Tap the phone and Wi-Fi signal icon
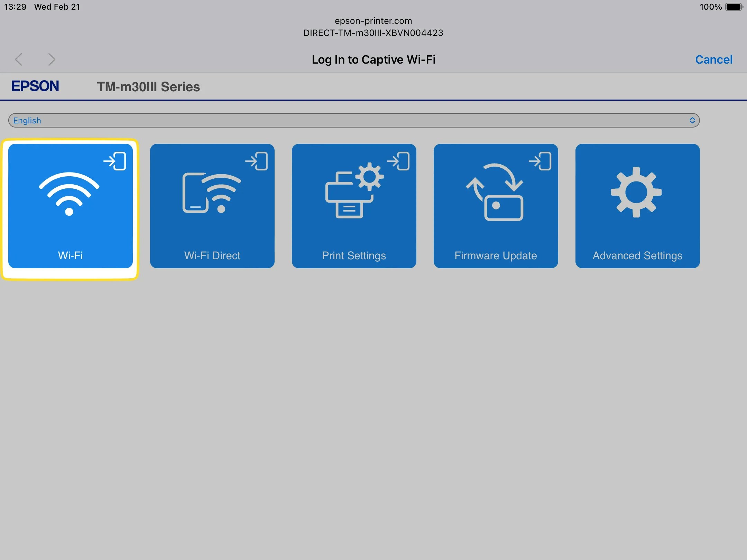747x560 pixels. (211, 193)
